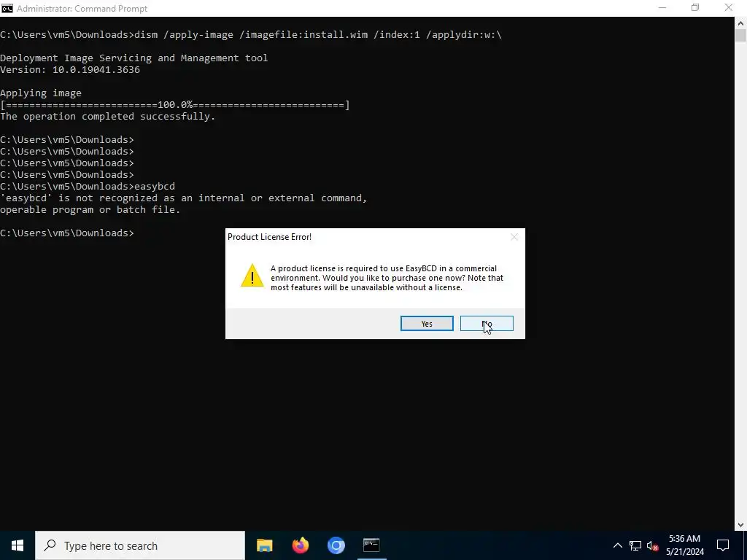
Task: Open the network status tray icon
Action: click(635, 545)
